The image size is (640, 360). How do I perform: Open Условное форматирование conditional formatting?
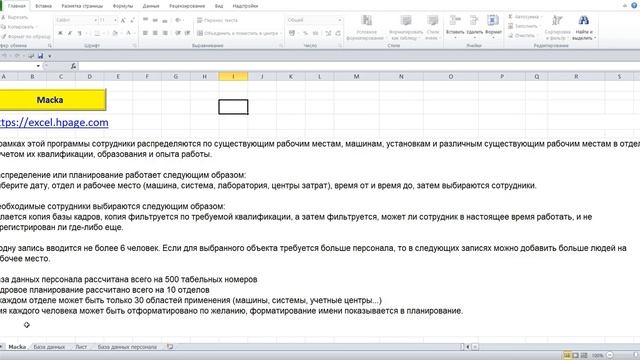[366, 28]
